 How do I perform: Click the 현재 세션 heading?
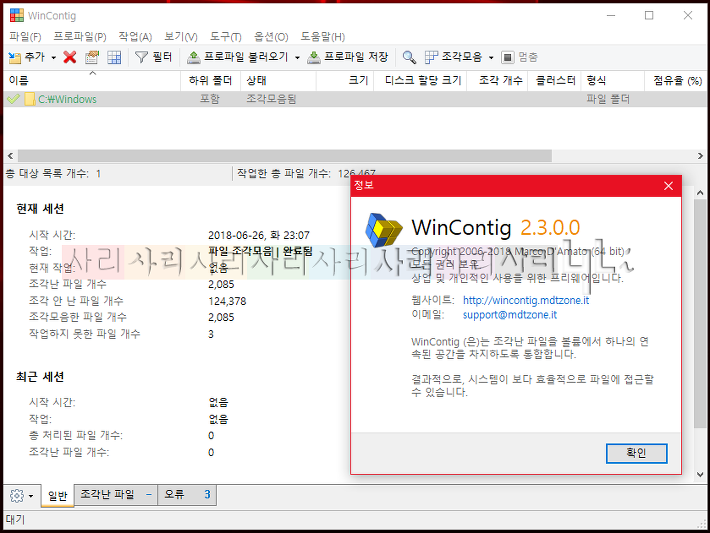40,209
